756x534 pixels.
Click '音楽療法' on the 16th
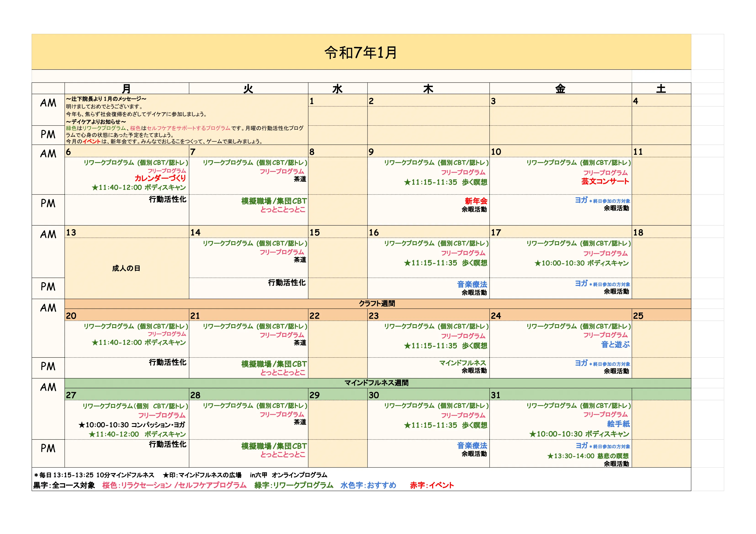pos(472,284)
